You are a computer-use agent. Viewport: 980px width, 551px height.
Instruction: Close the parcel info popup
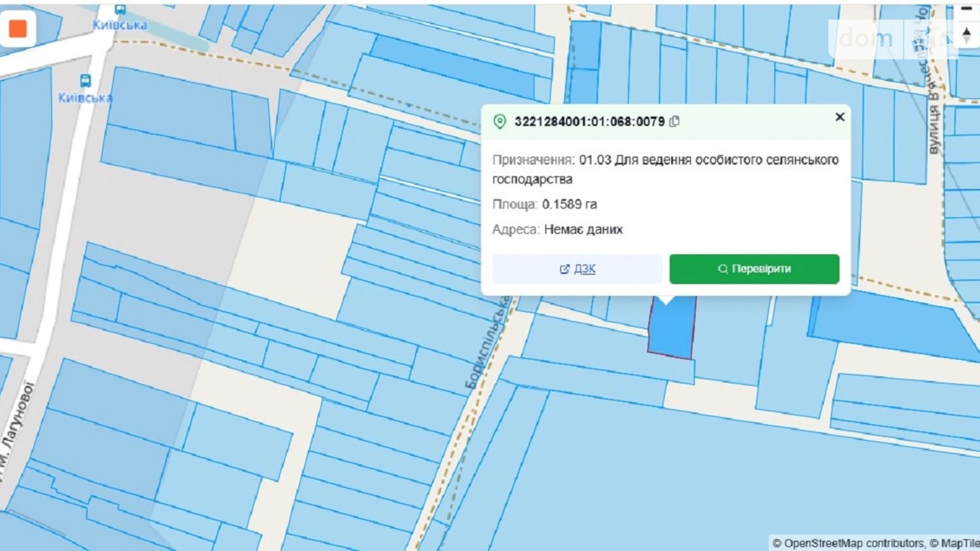(x=840, y=117)
